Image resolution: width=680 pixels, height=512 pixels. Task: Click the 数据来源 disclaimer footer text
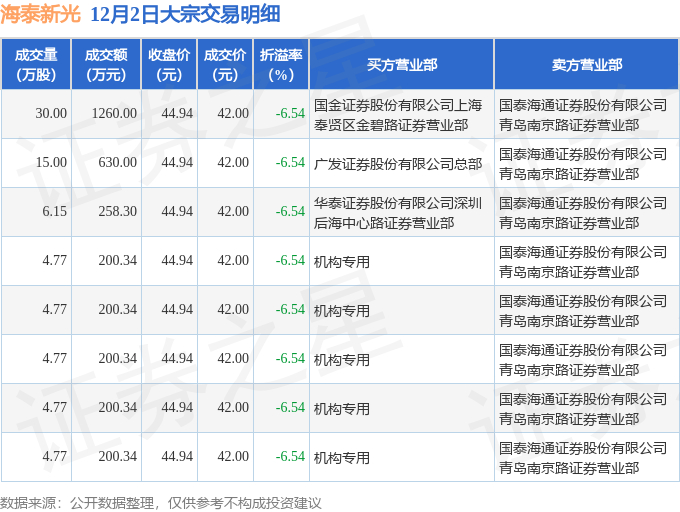point(160,503)
